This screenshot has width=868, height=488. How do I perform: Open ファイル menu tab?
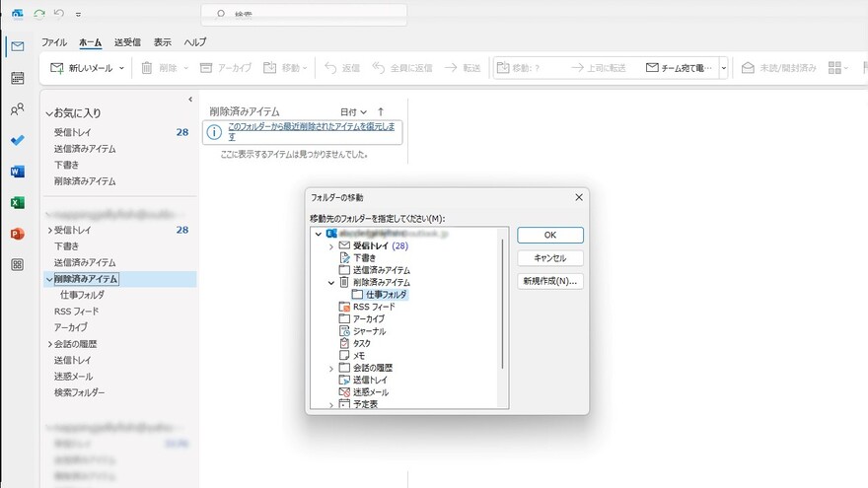(x=53, y=42)
